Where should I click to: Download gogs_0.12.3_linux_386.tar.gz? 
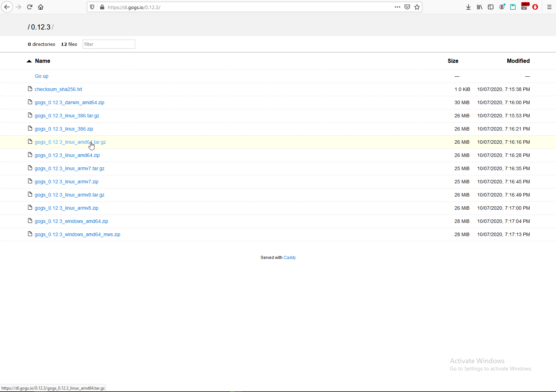pos(67,116)
